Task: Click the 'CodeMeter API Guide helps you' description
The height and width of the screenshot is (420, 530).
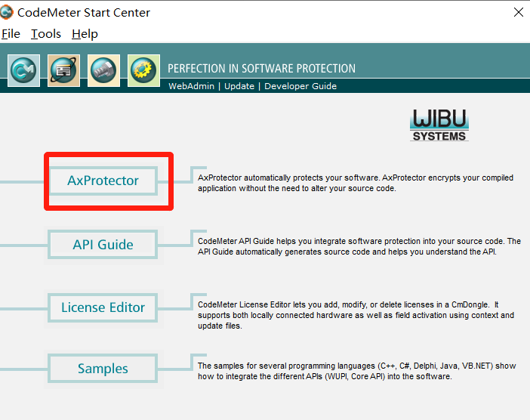Action: (x=359, y=246)
